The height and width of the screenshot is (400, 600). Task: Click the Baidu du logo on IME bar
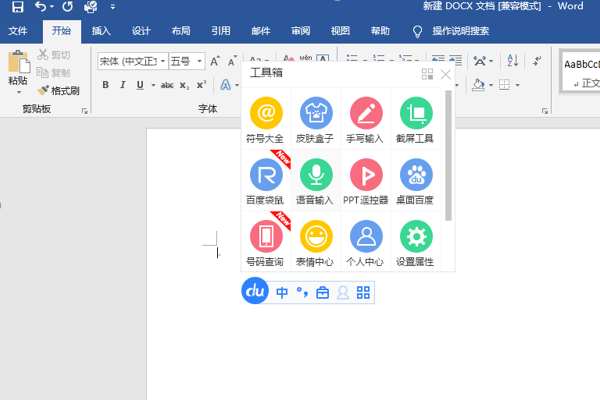tap(255, 291)
